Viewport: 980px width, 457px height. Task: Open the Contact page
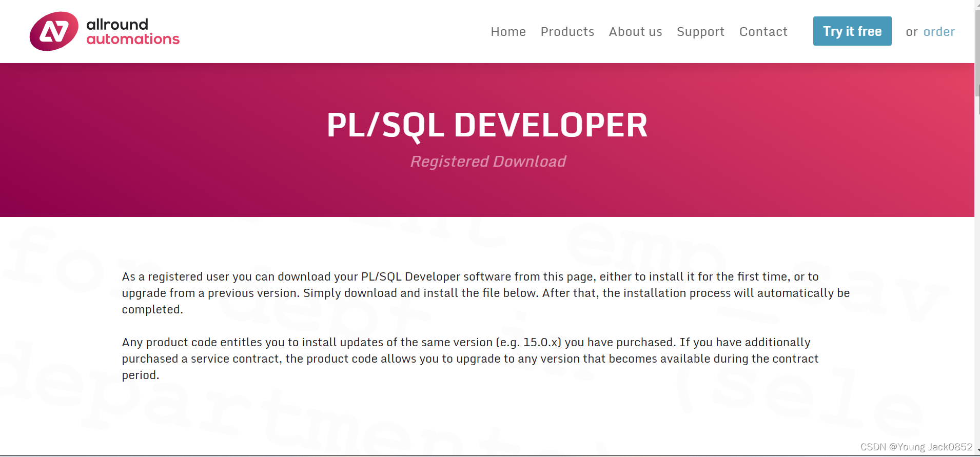coord(763,32)
